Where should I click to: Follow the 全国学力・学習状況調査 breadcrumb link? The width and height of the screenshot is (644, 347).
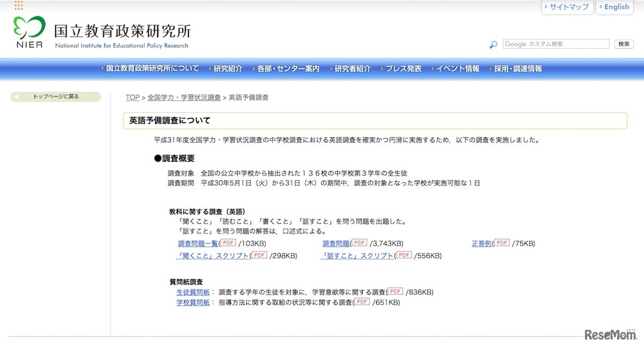[x=183, y=97]
